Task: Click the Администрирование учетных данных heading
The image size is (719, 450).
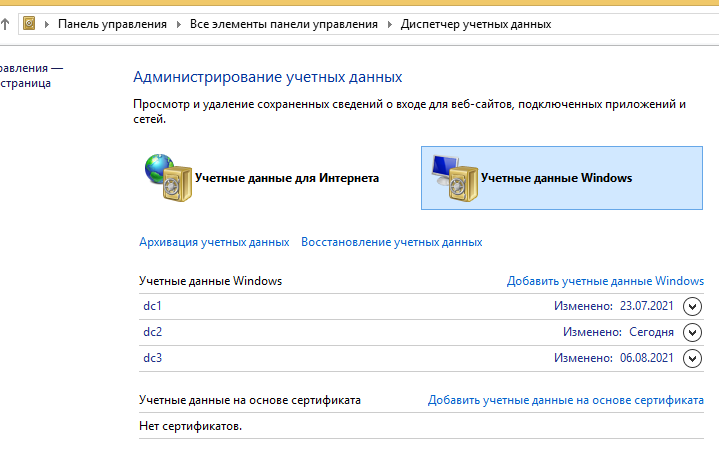Action: pos(268,77)
